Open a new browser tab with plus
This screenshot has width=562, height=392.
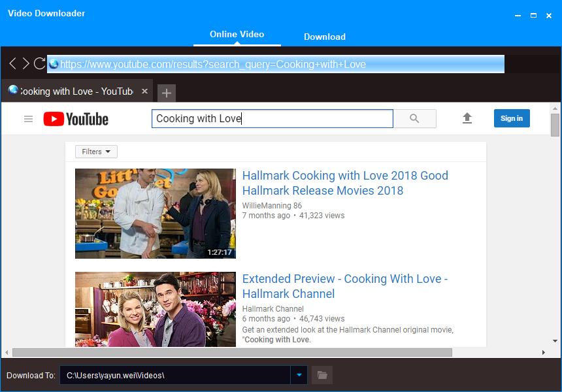click(x=167, y=93)
